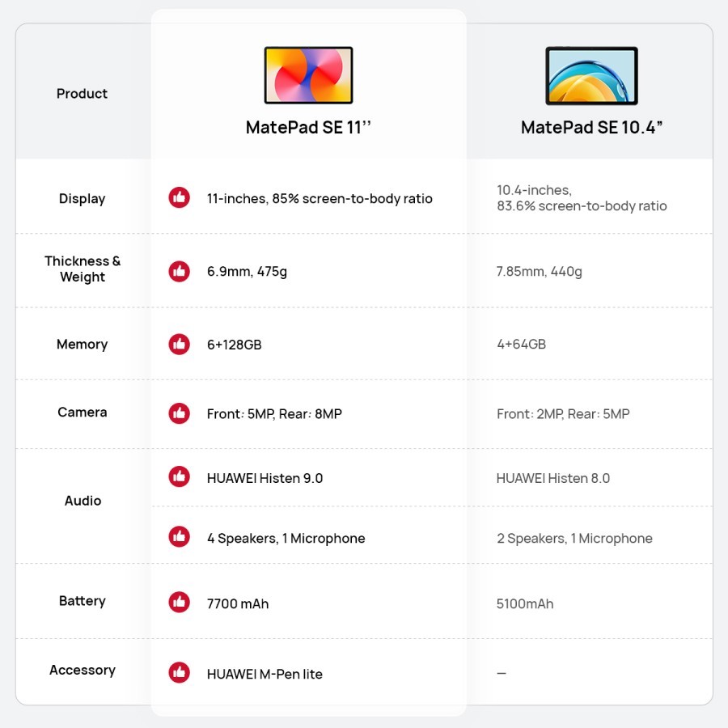
Task: Click the thumbs-up icon next to HUAWEI M-Pen lite
Action: (179, 673)
